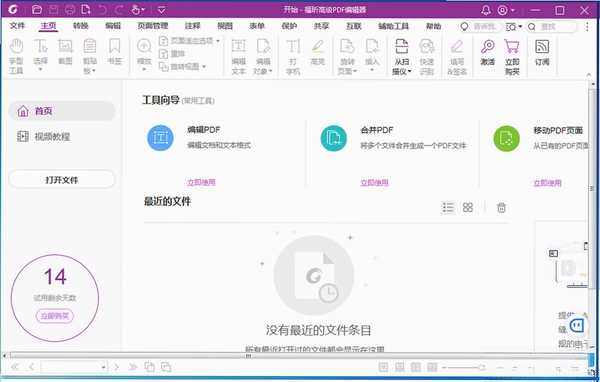Click the Merge PDF (合并PDF) teal icon
Viewport: 600px width, 382px height.
click(334, 138)
